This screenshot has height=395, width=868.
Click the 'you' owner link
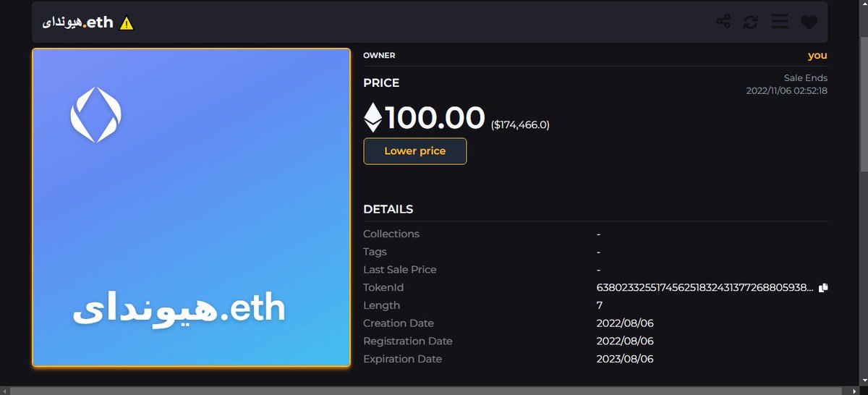pos(817,55)
